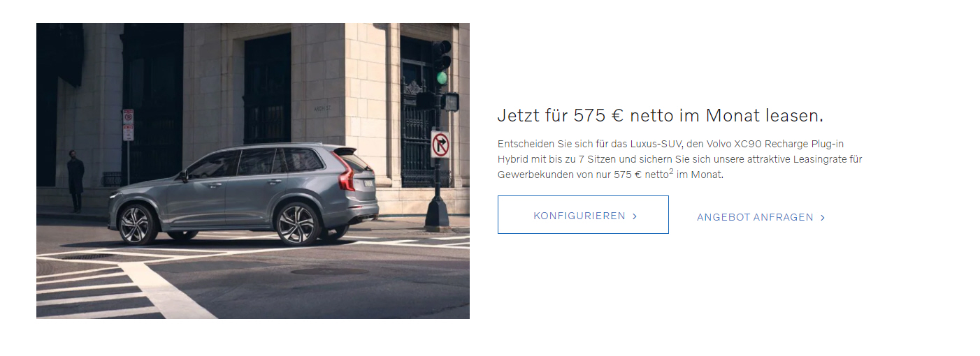980x356 pixels.
Task: Click the red no-parking sign on the pole
Action: [128, 125]
